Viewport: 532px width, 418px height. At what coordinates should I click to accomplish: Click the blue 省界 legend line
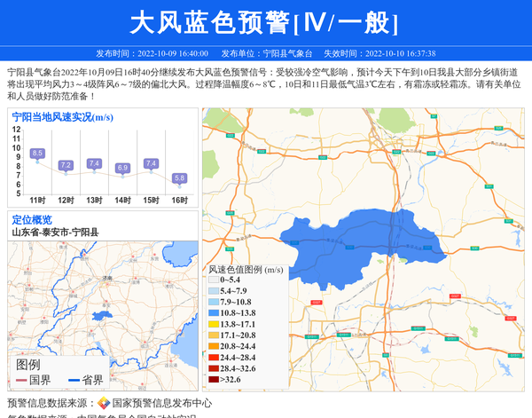coord(74,381)
